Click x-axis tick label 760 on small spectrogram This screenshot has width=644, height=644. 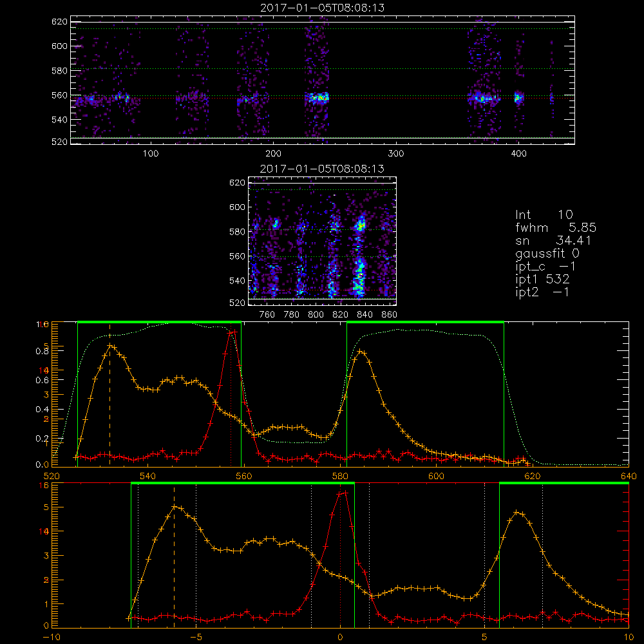(x=267, y=315)
